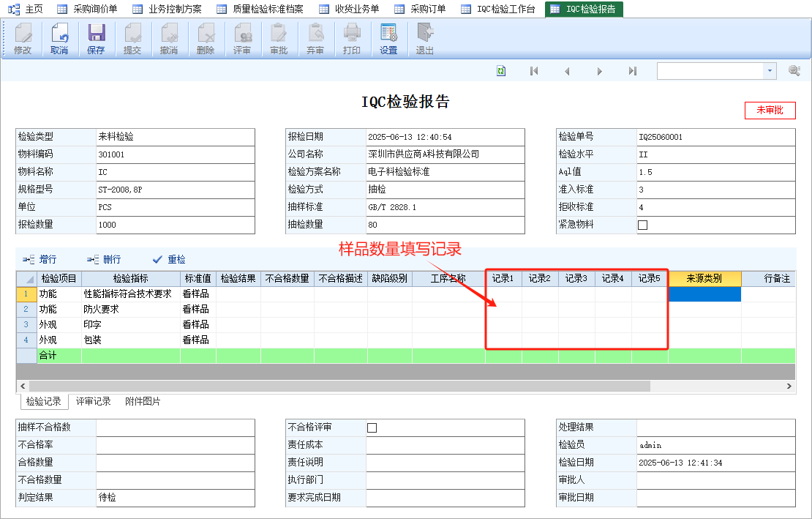Click the grid scrollbar right arrow
The width and height of the screenshot is (812, 519).
pyautogui.click(x=789, y=386)
